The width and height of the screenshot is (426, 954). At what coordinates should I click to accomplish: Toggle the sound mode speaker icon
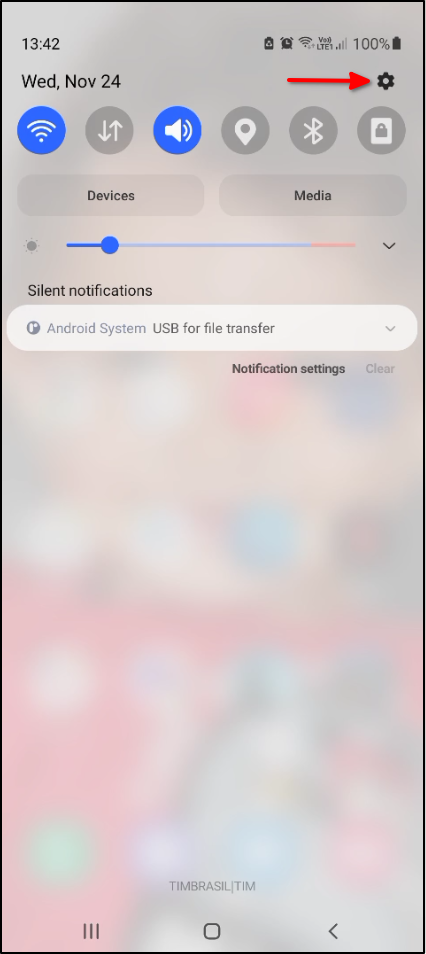[x=177, y=130]
